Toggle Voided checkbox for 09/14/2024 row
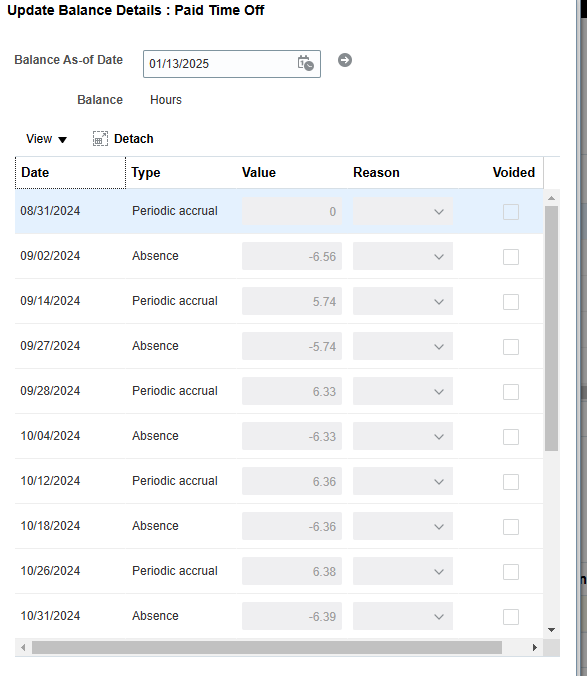Viewport: 587px width, 676px height. pyautogui.click(x=511, y=302)
